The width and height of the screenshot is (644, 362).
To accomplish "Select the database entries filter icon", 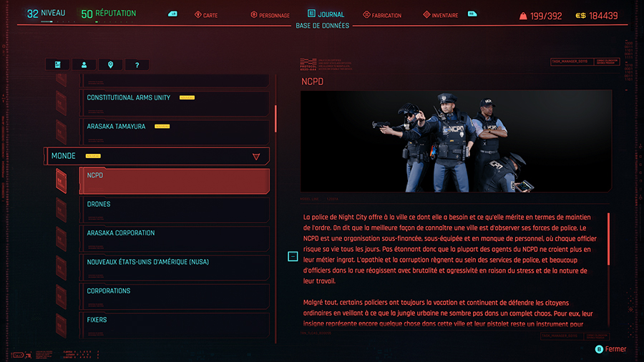I will click(x=57, y=64).
